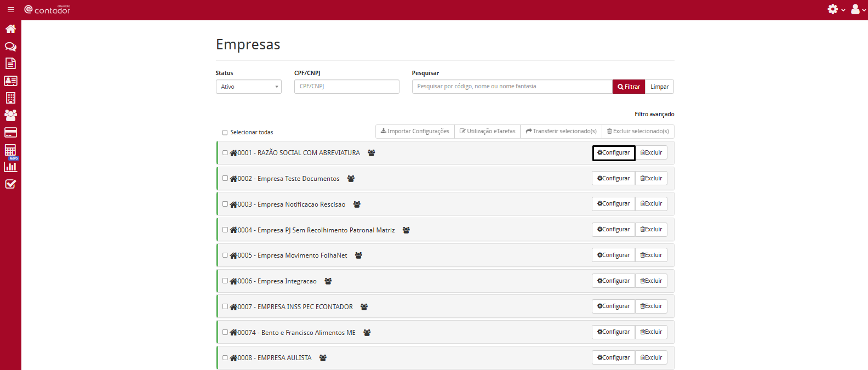
Task: Check the Selecionar todas checkbox
Action: click(x=225, y=133)
